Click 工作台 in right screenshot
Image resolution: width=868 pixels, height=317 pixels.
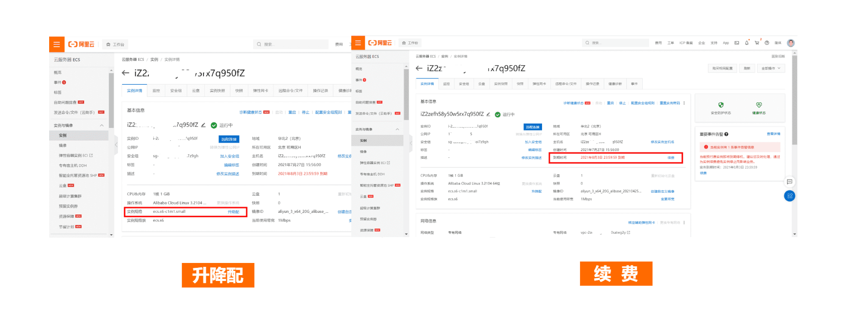[x=410, y=43]
